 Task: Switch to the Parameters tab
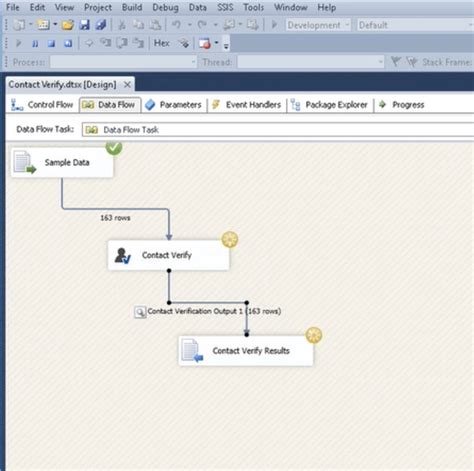[174, 105]
